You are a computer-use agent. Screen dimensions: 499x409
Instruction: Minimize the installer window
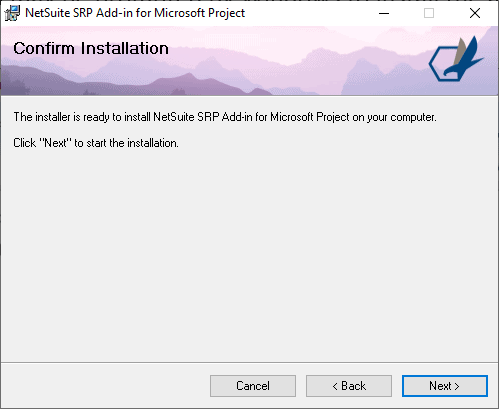(x=384, y=13)
